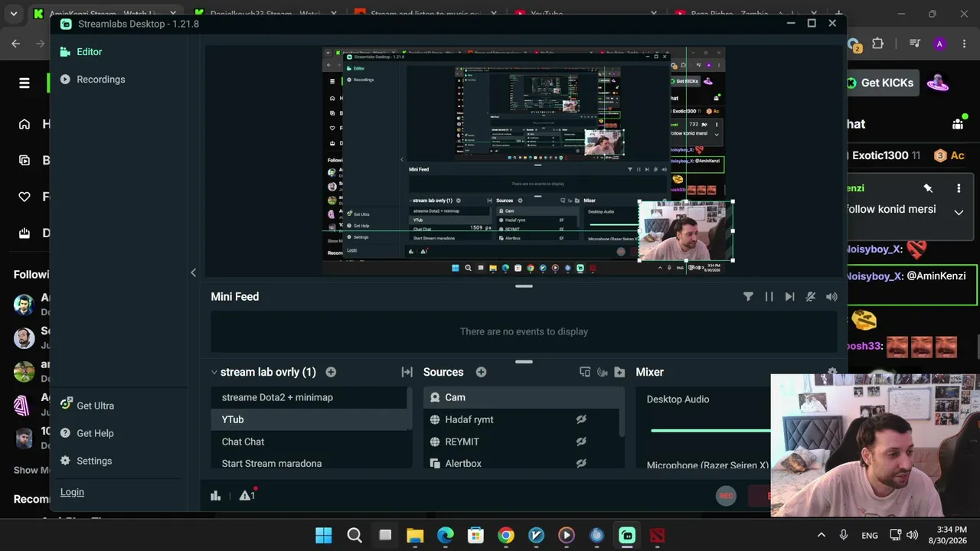980x551 pixels.
Task: Open the Editor view in Streamlabs sidebar
Action: click(x=81, y=52)
